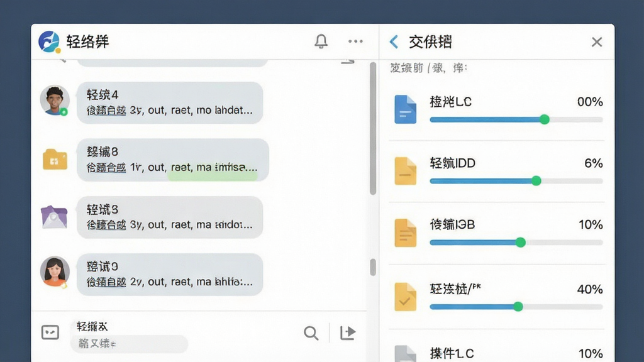Screen dimensions: 644x362
Task: Adjust the slider in the IDD 6% row
Action: [x=516, y=181]
